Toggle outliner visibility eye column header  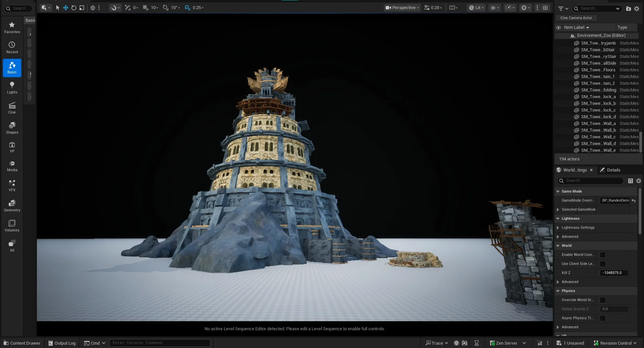(x=558, y=27)
